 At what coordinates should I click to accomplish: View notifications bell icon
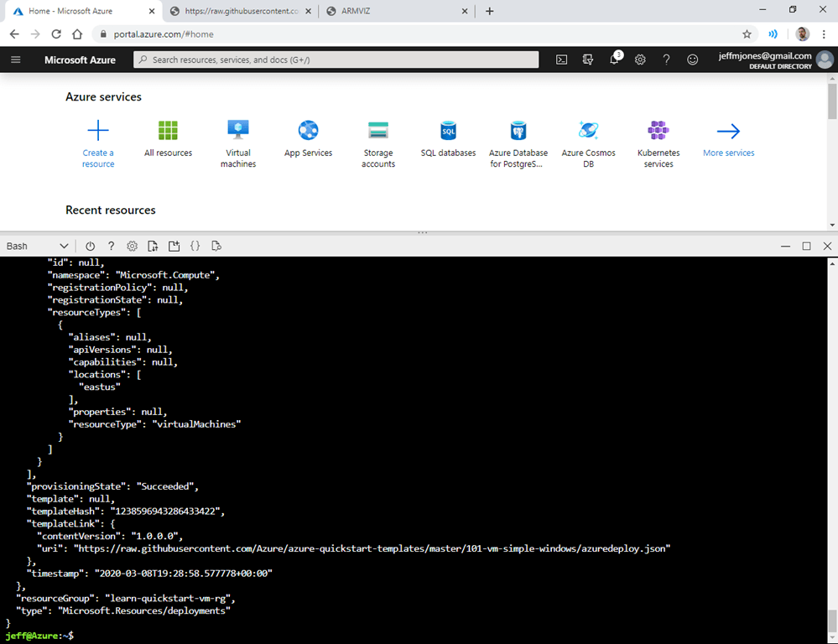click(x=615, y=60)
